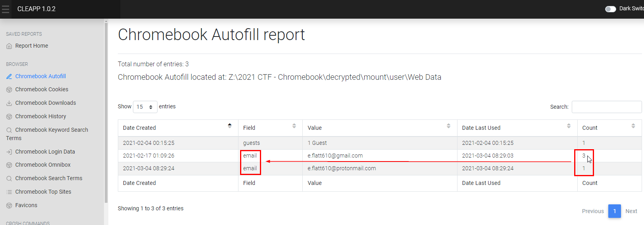Click the Next pagination button
Viewport: 644px width, 225px height.
pyautogui.click(x=631, y=211)
